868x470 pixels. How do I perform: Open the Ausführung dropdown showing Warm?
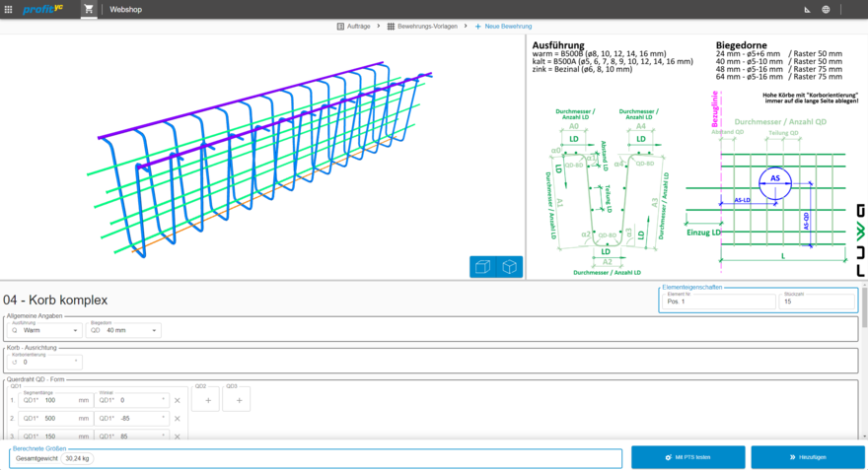point(44,330)
